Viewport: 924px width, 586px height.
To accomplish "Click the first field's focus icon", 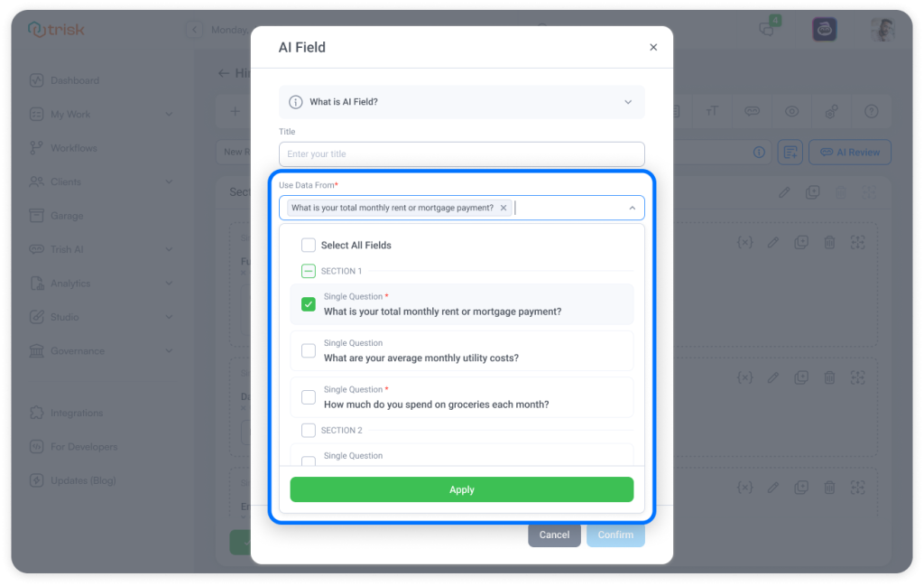I will (x=857, y=242).
